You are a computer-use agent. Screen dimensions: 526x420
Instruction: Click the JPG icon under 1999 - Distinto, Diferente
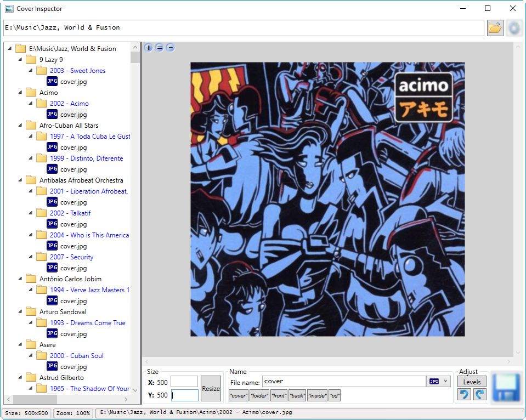point(52,169)
